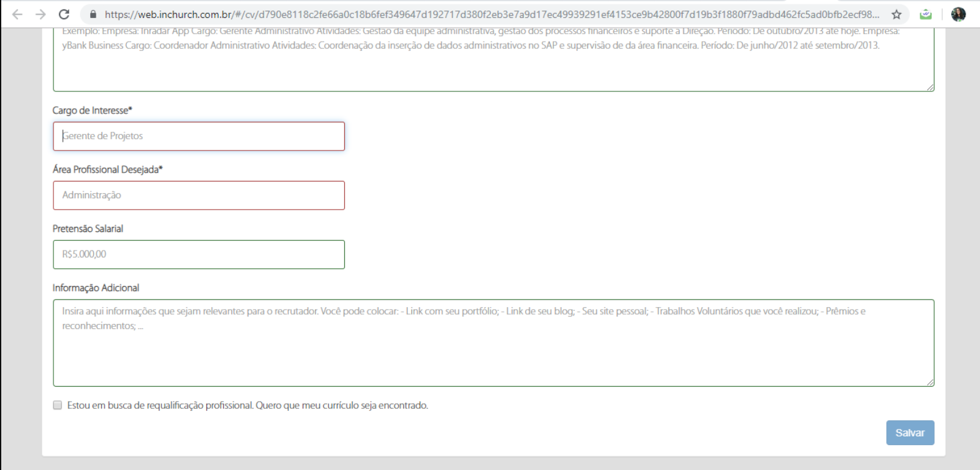Click the browser forward arrow
The width and height of the screenshot is (980, 470).
tap(41, 14)
